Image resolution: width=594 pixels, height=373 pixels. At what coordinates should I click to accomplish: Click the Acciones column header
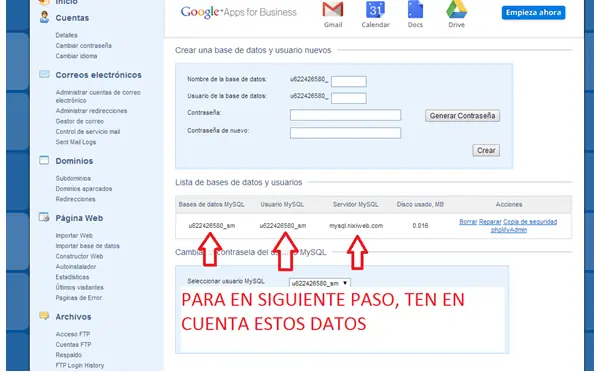[509, 204]
